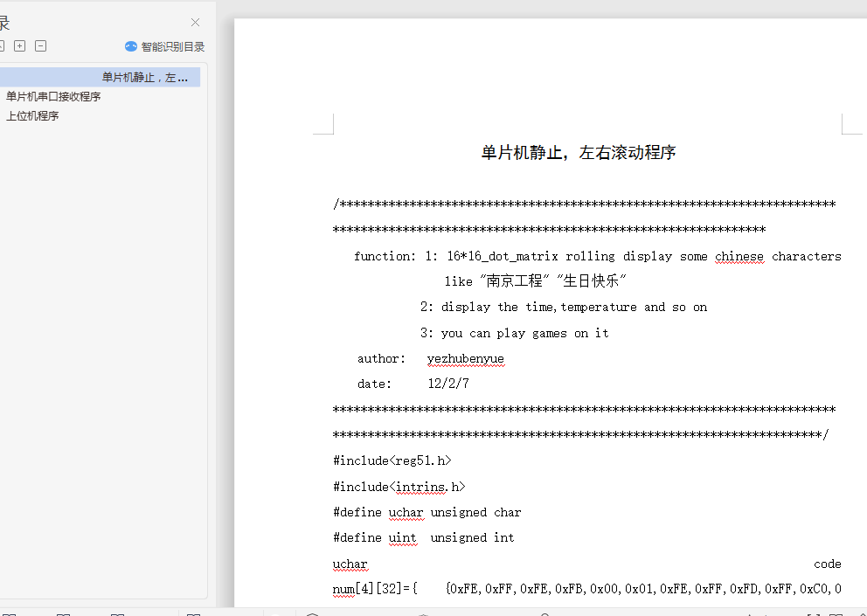This screenshot has height=616, width=867.
Task: Click the text '3: you can play games on it'
Action: pyautogui.click(x=514, y=334)
